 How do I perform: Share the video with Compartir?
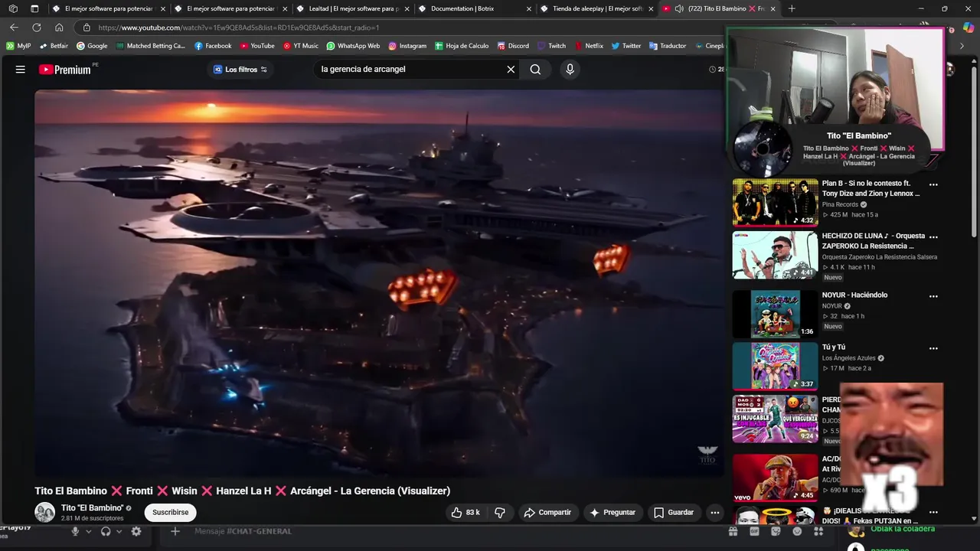tap(547, 512)
